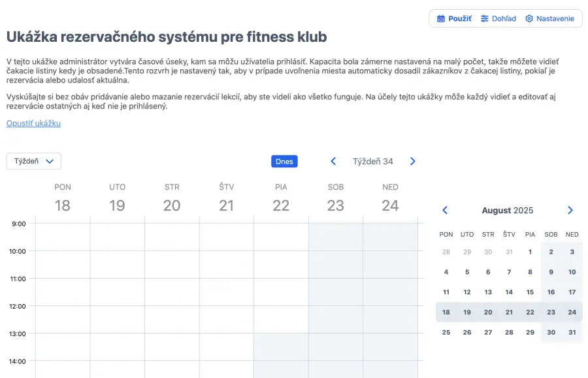
Task: Select August 15 in the mini calendar
Action: (x=530, y=292)
